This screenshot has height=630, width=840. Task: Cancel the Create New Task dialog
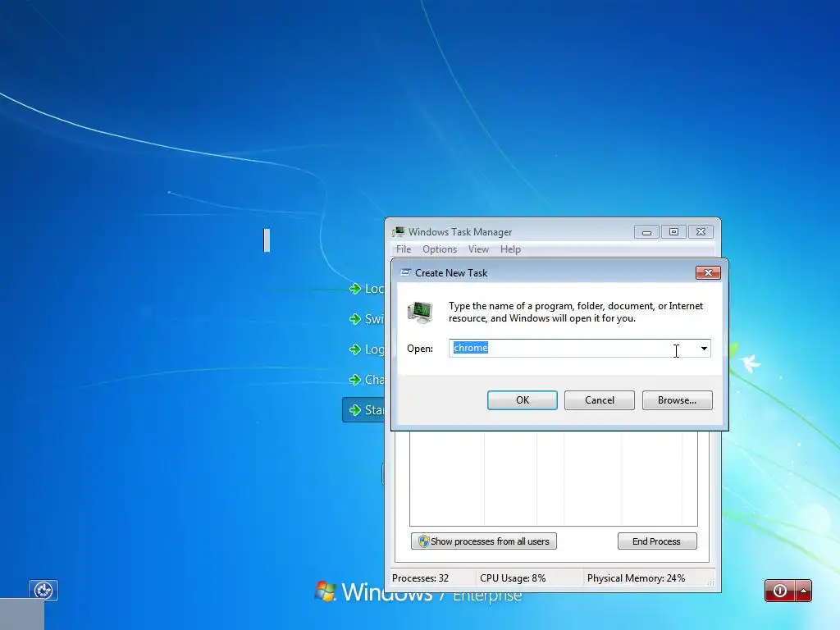[599, 400]
